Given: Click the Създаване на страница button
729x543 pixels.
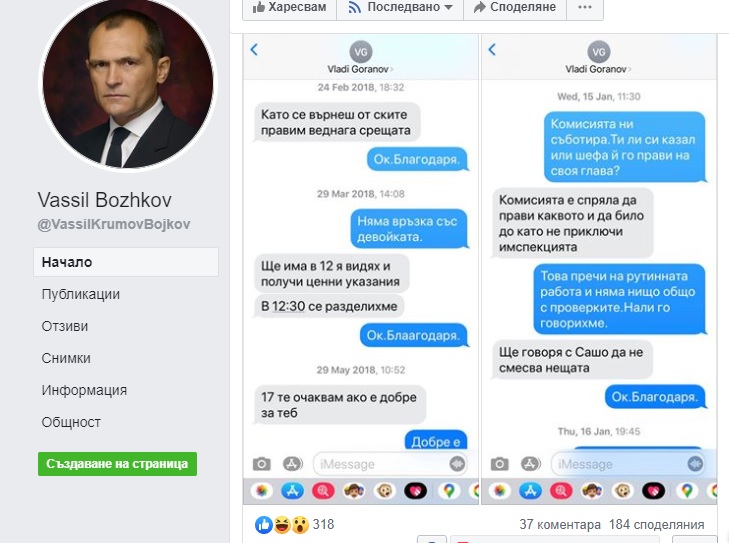Looking at the screenshot, I should pyautogui.click(x=118, y=464).
